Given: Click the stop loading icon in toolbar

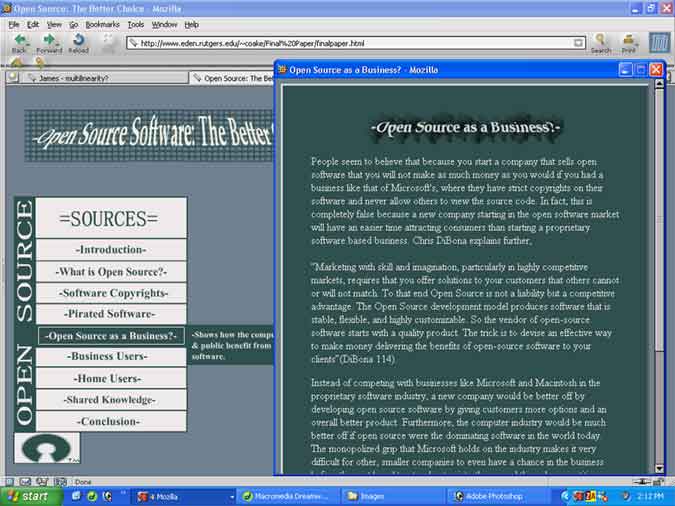Looking at the screenshot, I should tap(106, 42).
